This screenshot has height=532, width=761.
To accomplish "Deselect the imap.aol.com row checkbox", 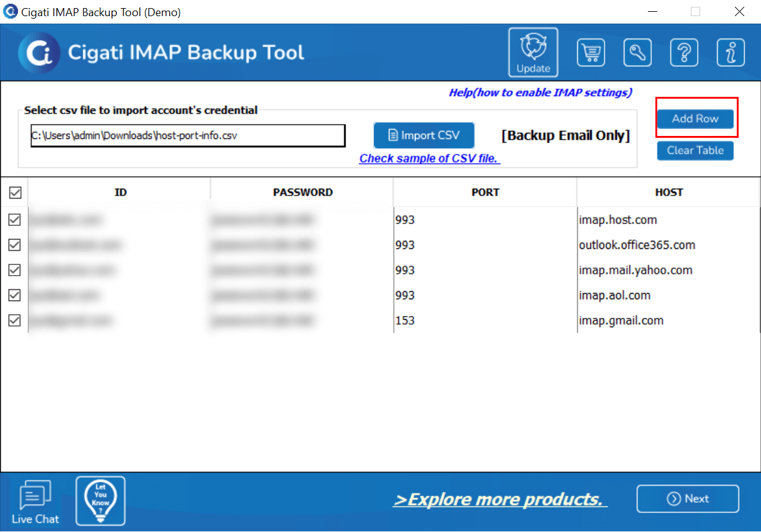I will tap(15, 295).
